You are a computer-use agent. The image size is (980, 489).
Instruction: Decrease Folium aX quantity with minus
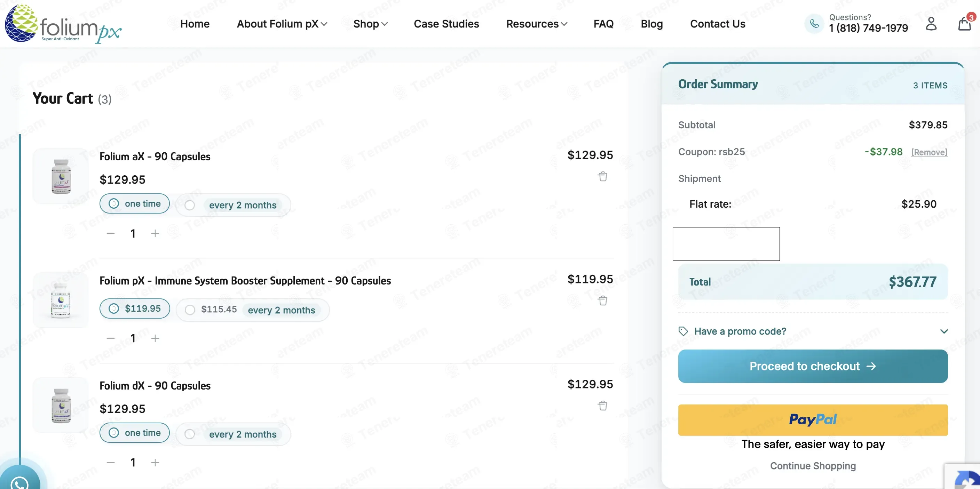pos(111,233)
